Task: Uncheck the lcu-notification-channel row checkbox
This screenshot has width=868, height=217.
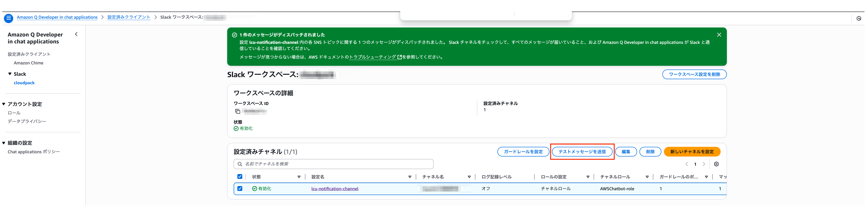Action: pos(240,189)
